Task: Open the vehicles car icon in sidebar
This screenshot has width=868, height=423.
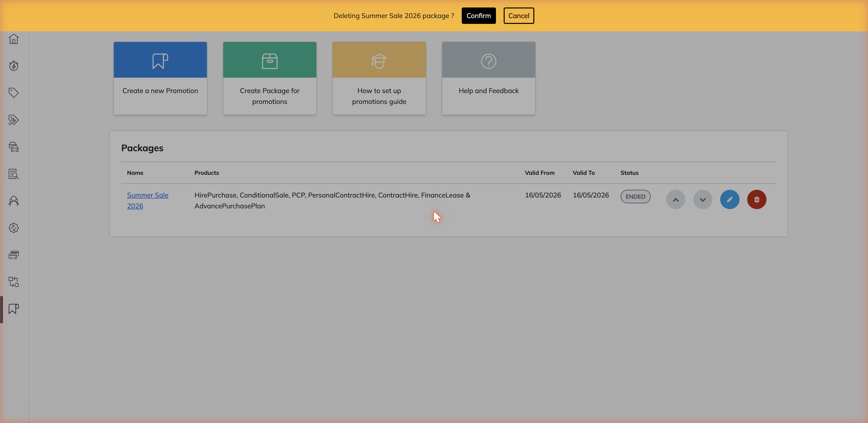Action: coord(14,147)
